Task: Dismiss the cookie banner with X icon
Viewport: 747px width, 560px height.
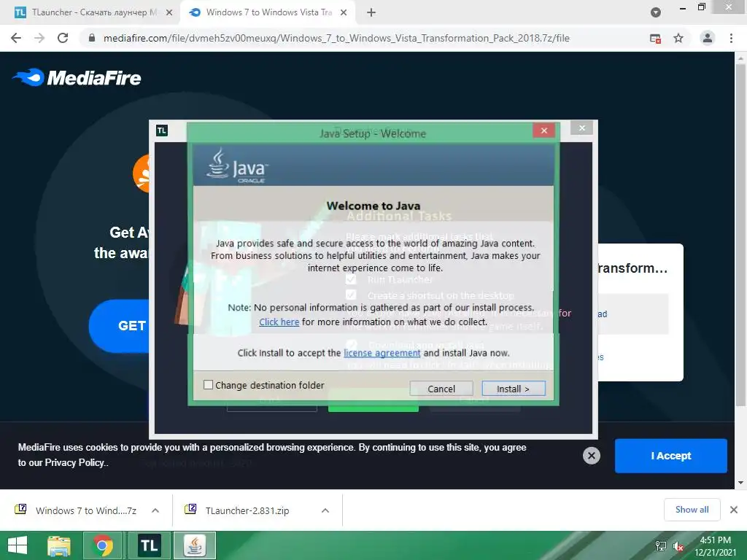Action: point(591,456)
